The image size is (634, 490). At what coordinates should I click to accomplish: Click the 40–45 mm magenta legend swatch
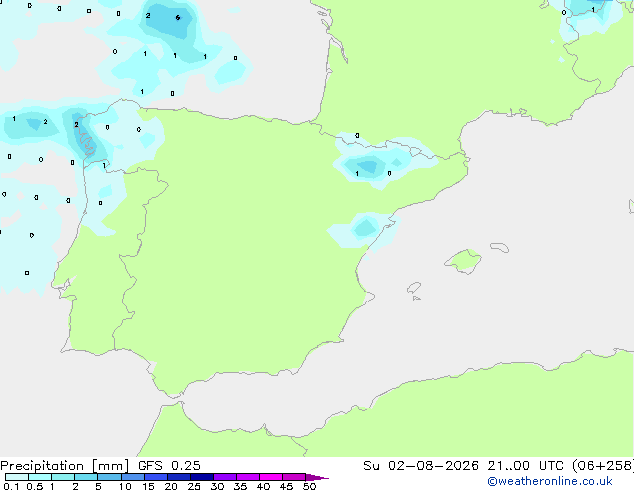pos(271,477)
